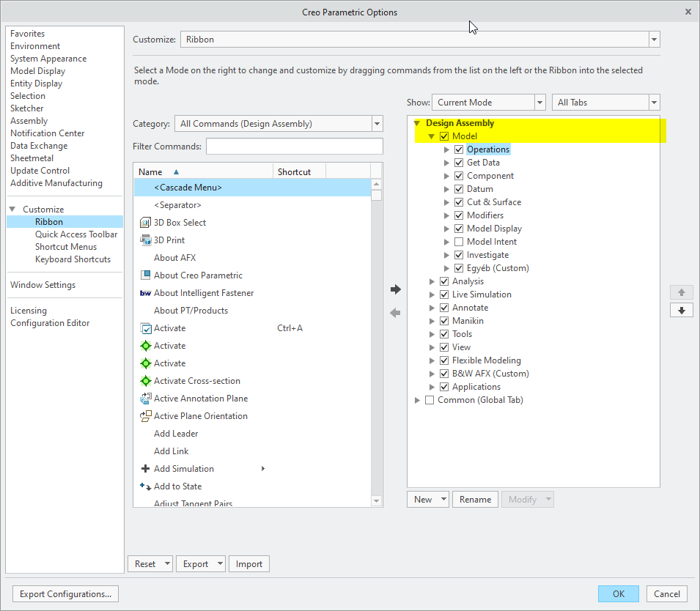Open the Sheetmetal options page
The image size is (700, 611).
click(x=32, y=158)
